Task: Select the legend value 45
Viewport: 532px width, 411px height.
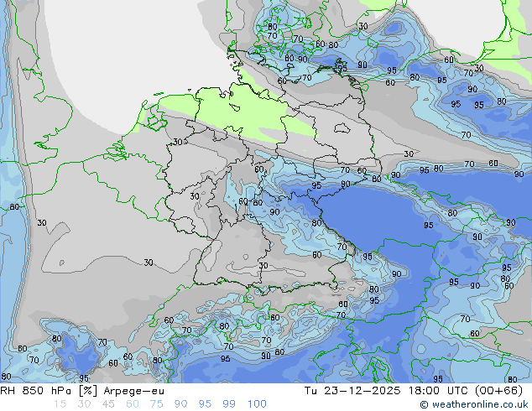Action: pos(108,404)
